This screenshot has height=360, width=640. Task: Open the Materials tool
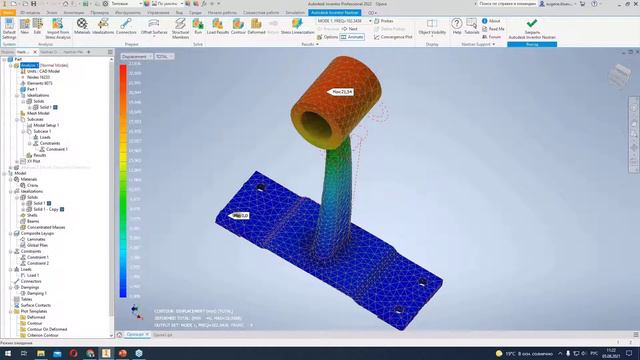(82, 27)
